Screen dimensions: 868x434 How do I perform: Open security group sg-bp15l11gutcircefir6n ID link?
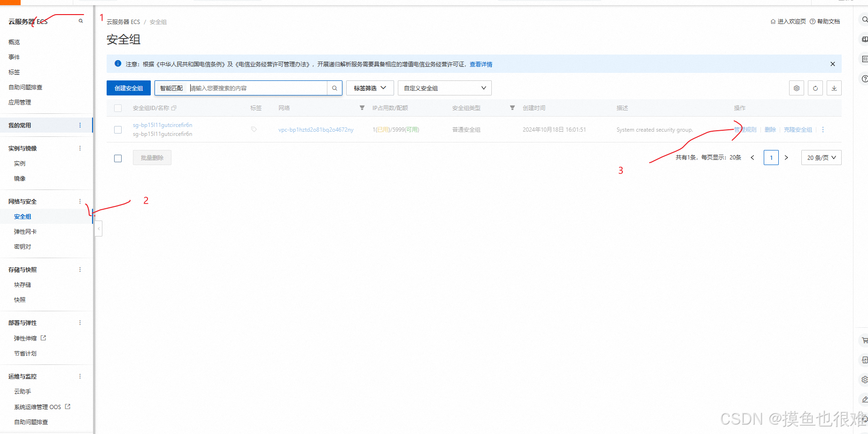pyautogui.click(x=163, y=125)
